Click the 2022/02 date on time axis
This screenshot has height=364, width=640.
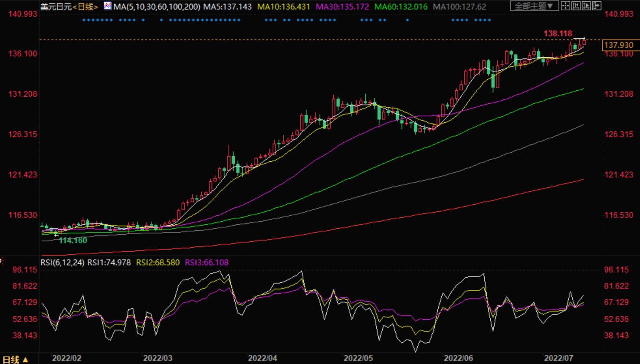[67, 358]
